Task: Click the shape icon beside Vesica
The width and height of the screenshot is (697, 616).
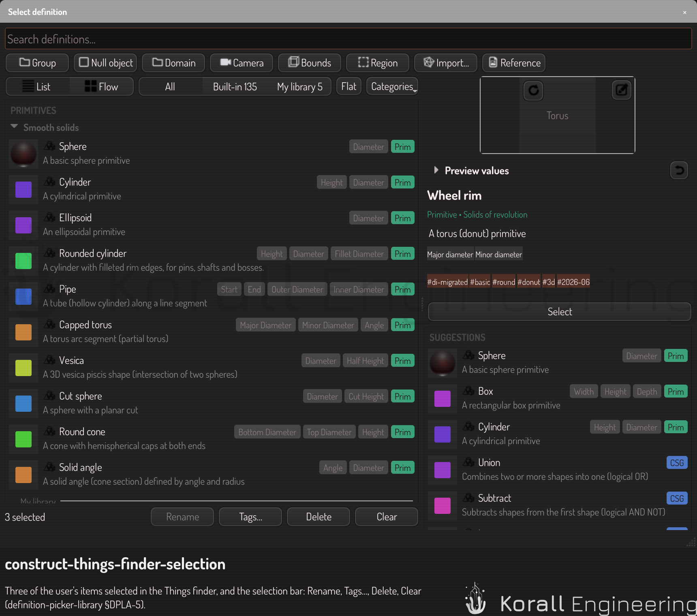Action: coord(50,360)
